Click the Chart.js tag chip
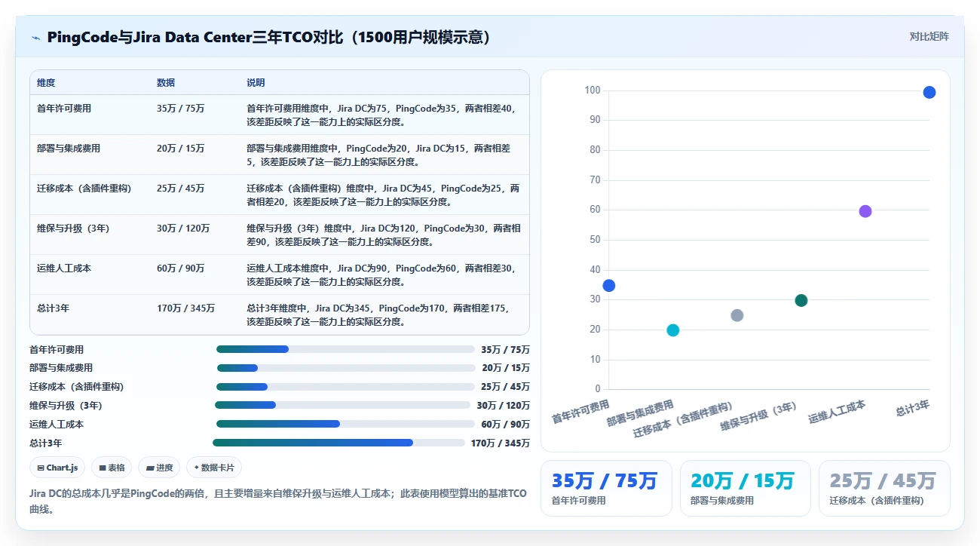The height and width of the screenshot is (546, 980). [57, 468]
